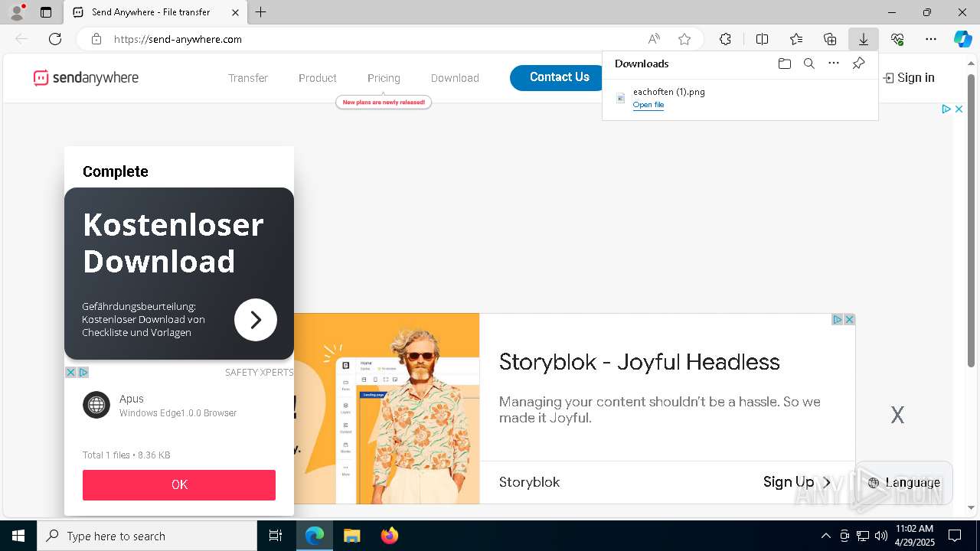The image size is (980, 551).
Task: Open the Language selector
Action: (904, 483)
